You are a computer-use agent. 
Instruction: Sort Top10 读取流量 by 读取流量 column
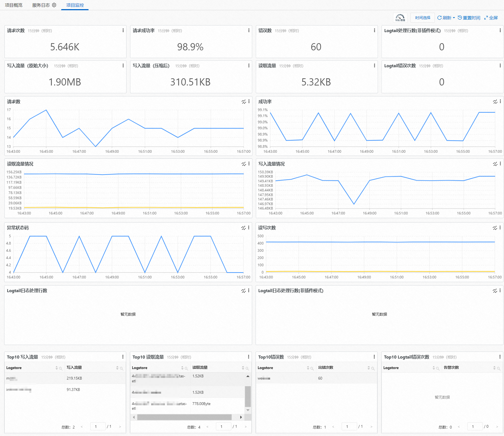(x=243, y=368)
